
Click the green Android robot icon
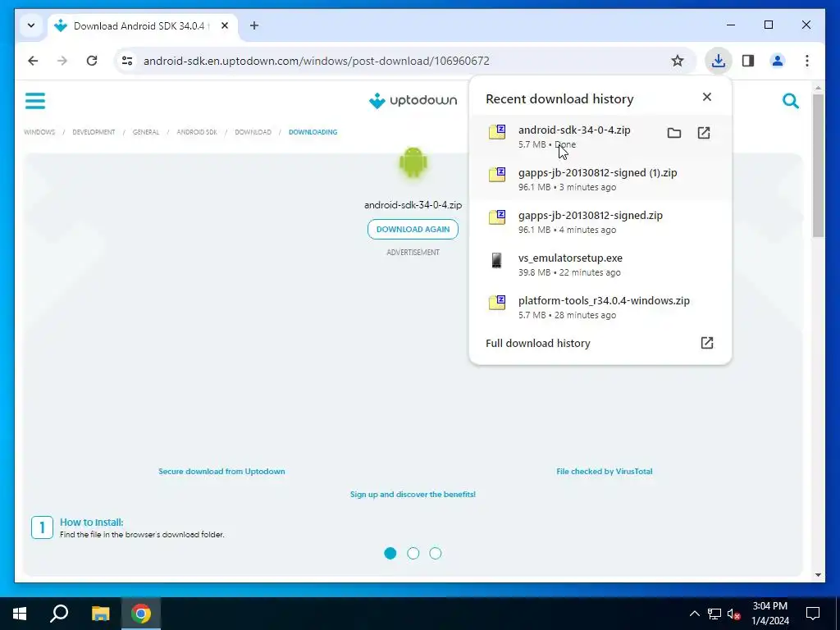[x=413, y=162]
